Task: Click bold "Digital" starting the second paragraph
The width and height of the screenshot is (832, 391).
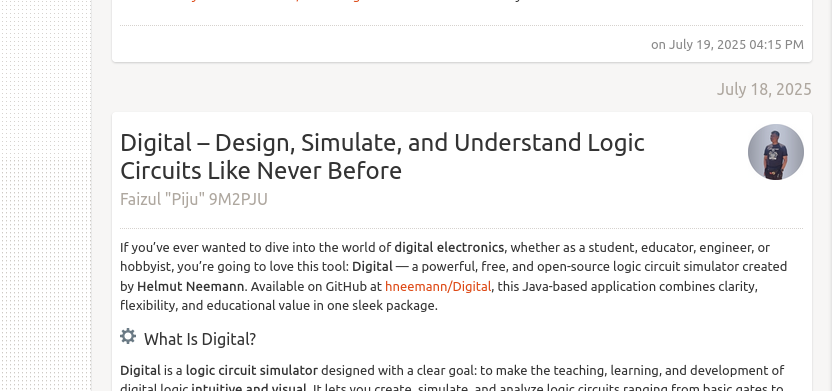Action: click(x=140, y=370)
